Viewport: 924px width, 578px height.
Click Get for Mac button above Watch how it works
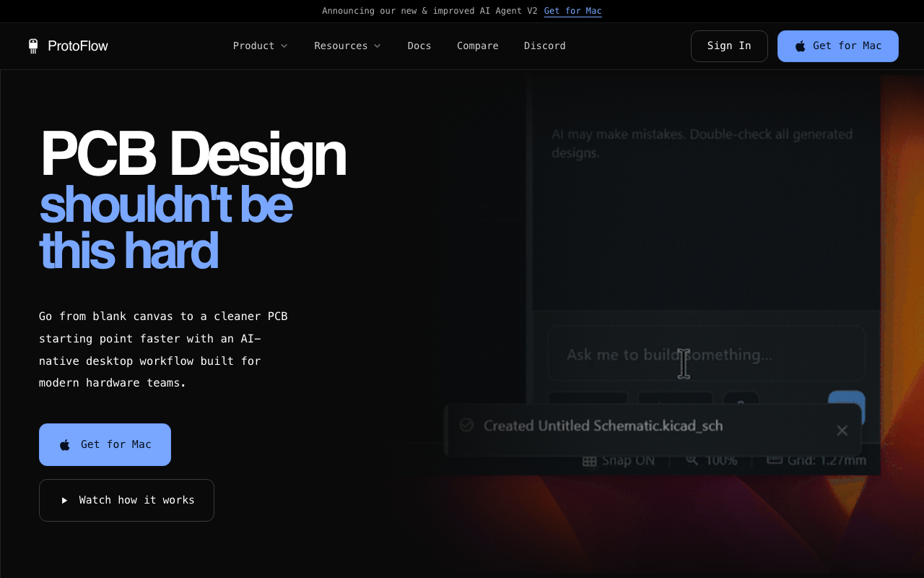click(x=105, y=444)
